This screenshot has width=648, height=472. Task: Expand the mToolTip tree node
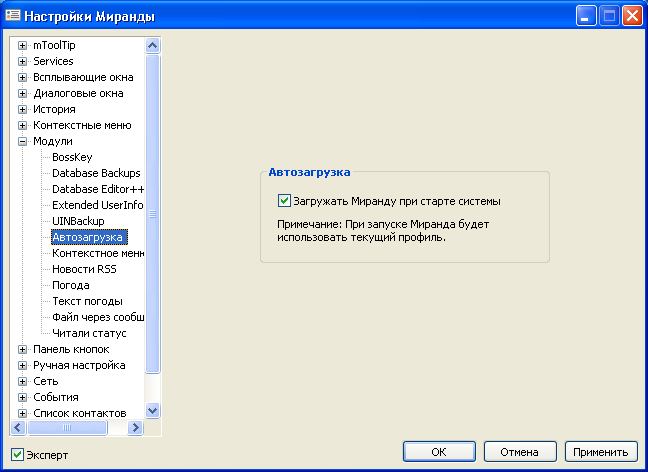pyautogui.click(x=22, y=45)
